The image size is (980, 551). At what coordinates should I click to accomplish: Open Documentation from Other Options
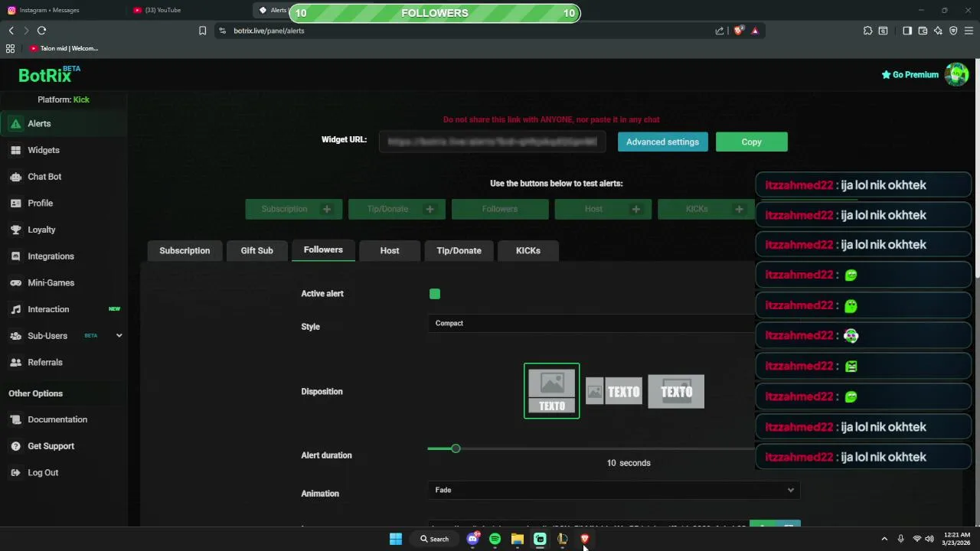(57, 419)
